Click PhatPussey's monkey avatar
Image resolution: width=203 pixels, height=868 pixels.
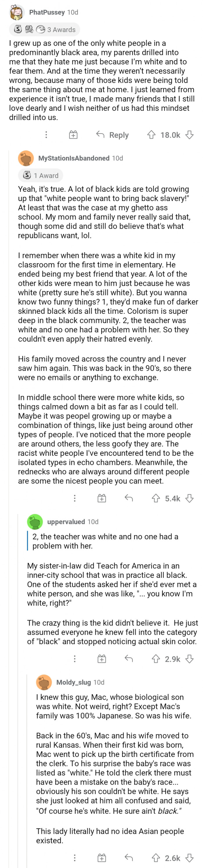click(x=16, y=12)
